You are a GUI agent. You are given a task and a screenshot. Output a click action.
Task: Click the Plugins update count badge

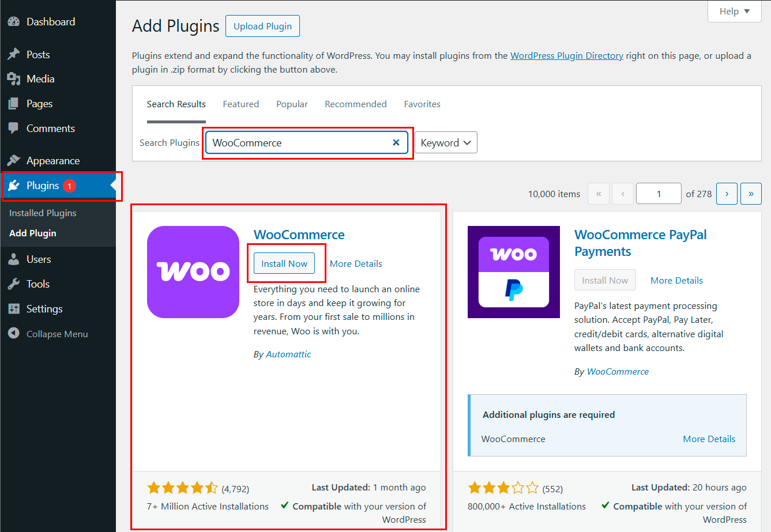click(69, 186)
